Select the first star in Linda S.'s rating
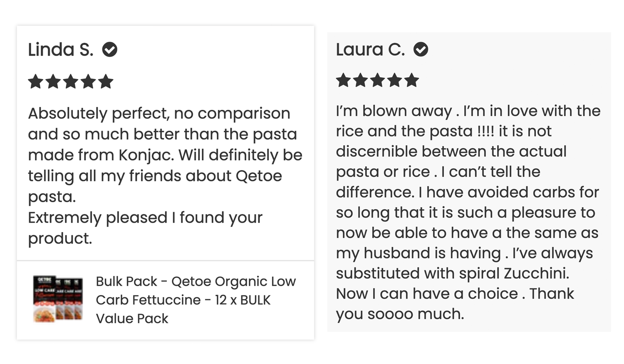The width and height of the screenshot is (624, 364). 36,82
